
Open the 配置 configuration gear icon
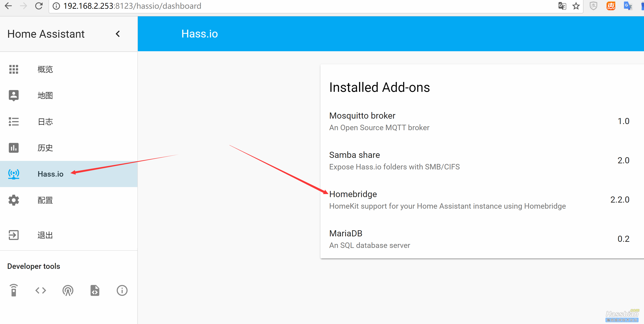click(14, 200)
